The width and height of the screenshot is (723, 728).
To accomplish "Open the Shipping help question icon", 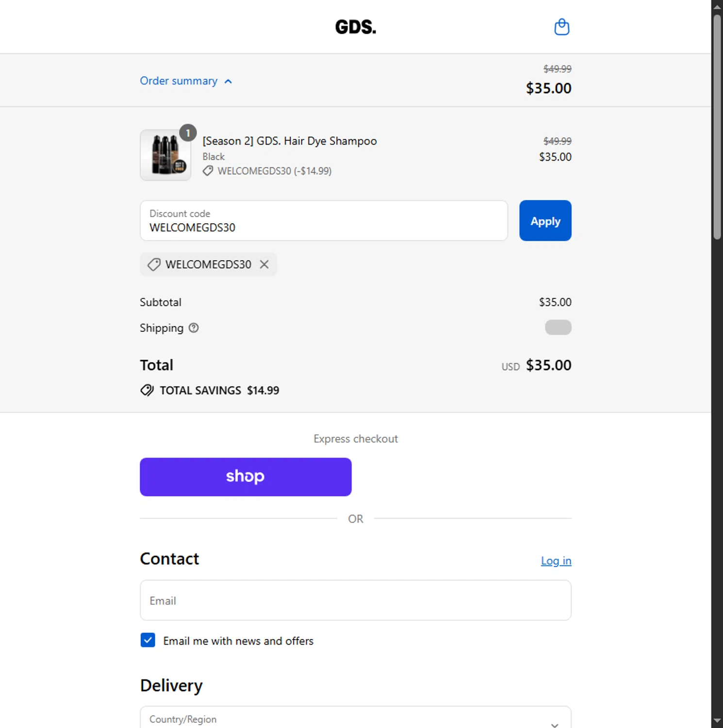I will [x=194, y=328].
